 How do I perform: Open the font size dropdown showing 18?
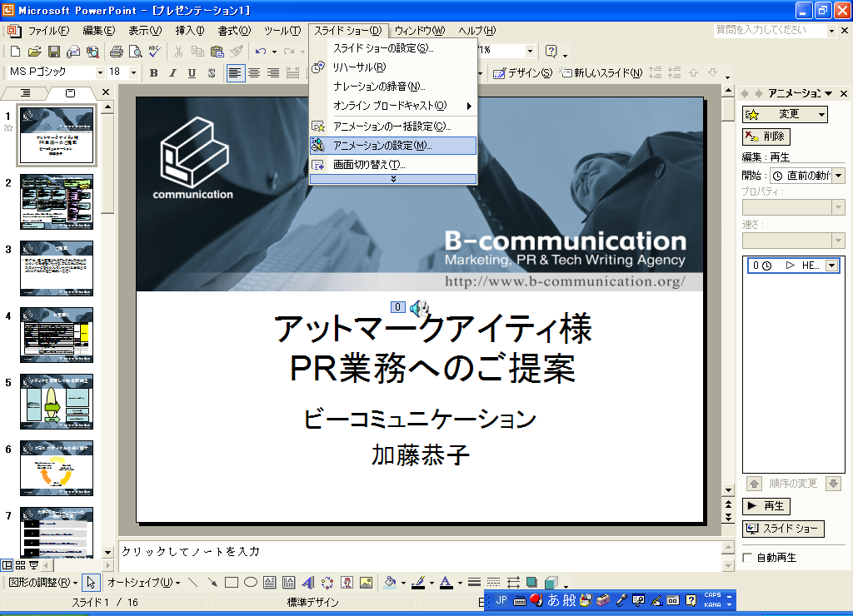pyautogui.click(x=134, y=73)
